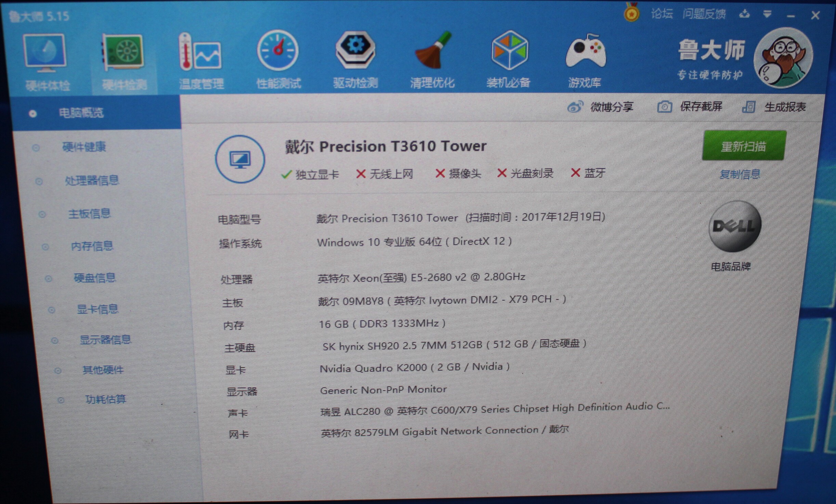Minimize the 鲁大师 window
The height and width of the screenshot is (504, 836).
(x=791, y=16)
